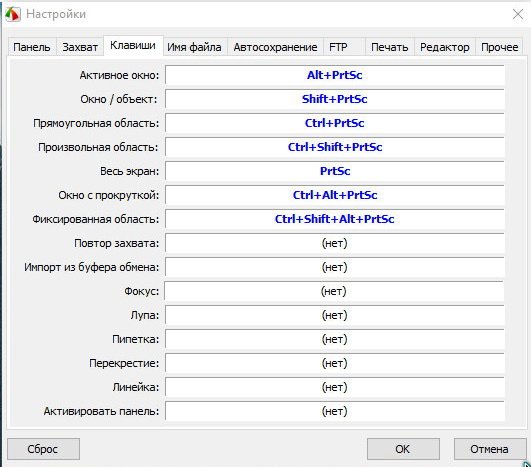Click the Повтор захвата hotkey field
Screen dimensions: 531x467
[335, 243]
